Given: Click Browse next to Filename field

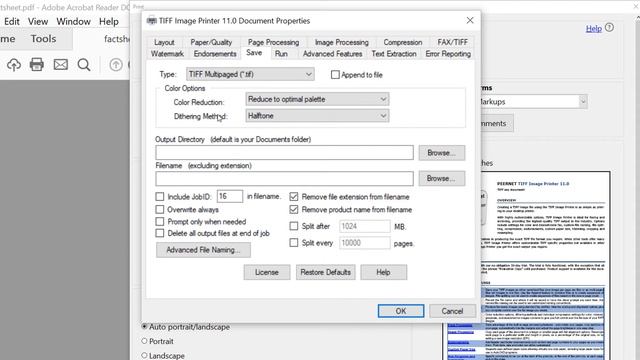Looking at the screenshot, I should [442, 178].
